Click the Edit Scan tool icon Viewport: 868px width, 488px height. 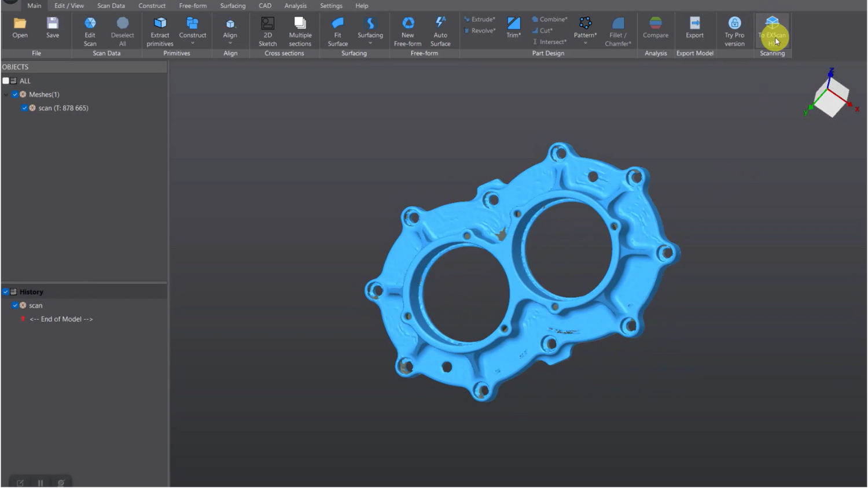90,24
